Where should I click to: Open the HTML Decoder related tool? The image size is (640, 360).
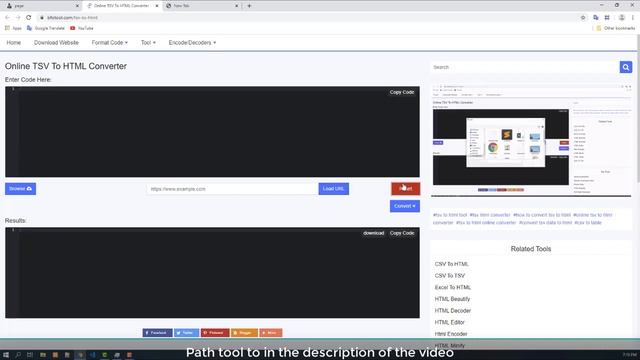(x=453, y=311)
